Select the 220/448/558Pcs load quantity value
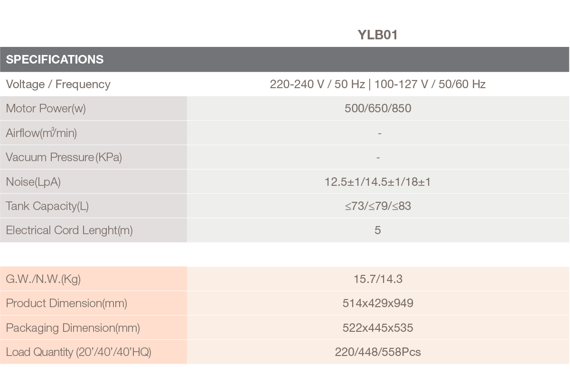This screenshot has width=570, height=392. (x=378, y=352)
